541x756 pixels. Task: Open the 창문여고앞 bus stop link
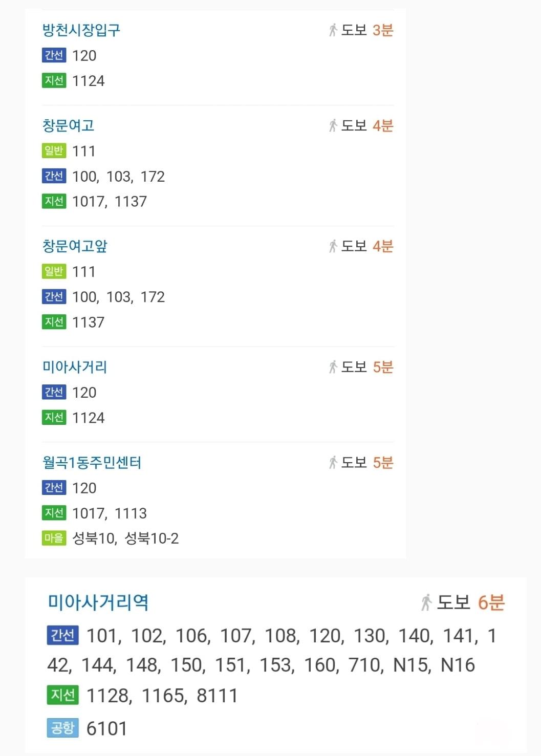(x=75, y=246)
